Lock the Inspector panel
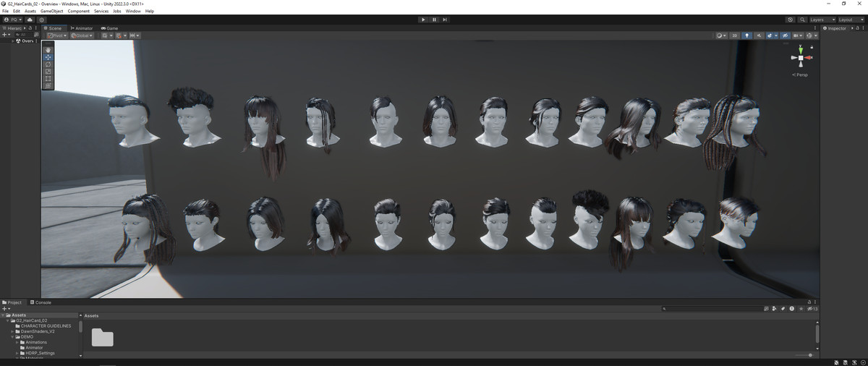This screenshot has height=366, width=868. coord(857,28)
